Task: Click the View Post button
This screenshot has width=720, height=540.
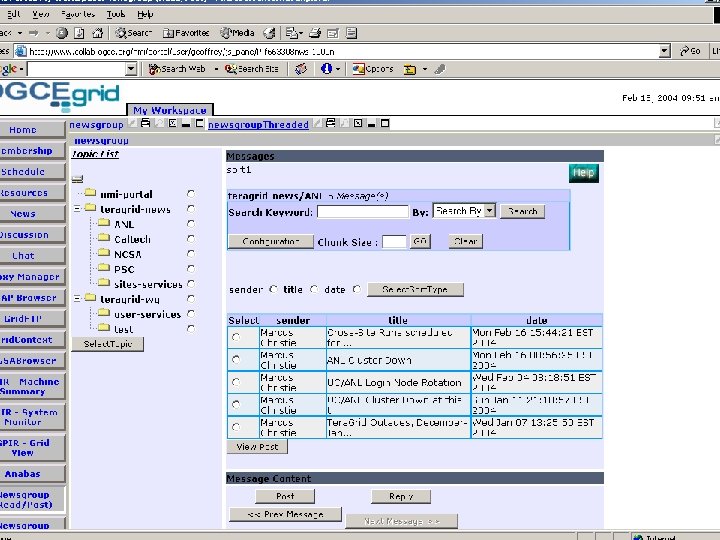Action: click(257, 446)
